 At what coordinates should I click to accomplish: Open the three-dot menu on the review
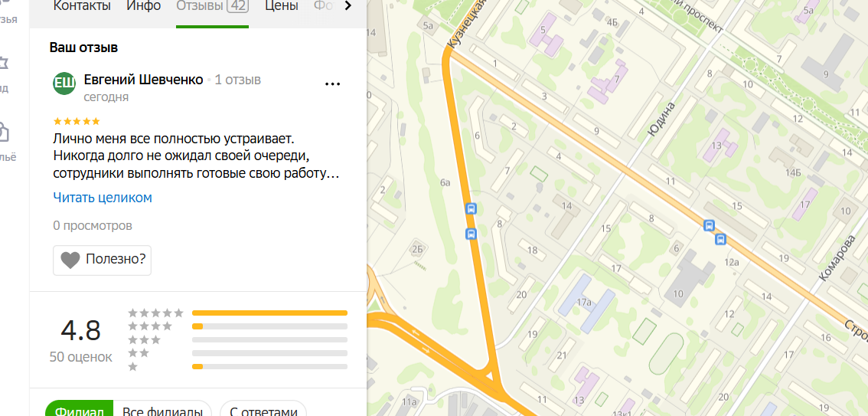(x=332, y=84)
